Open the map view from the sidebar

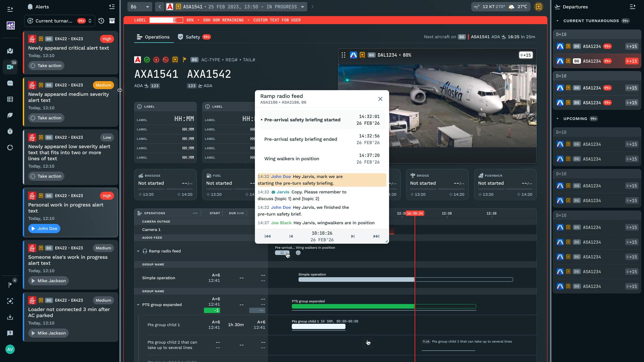[x=10, y=51]
